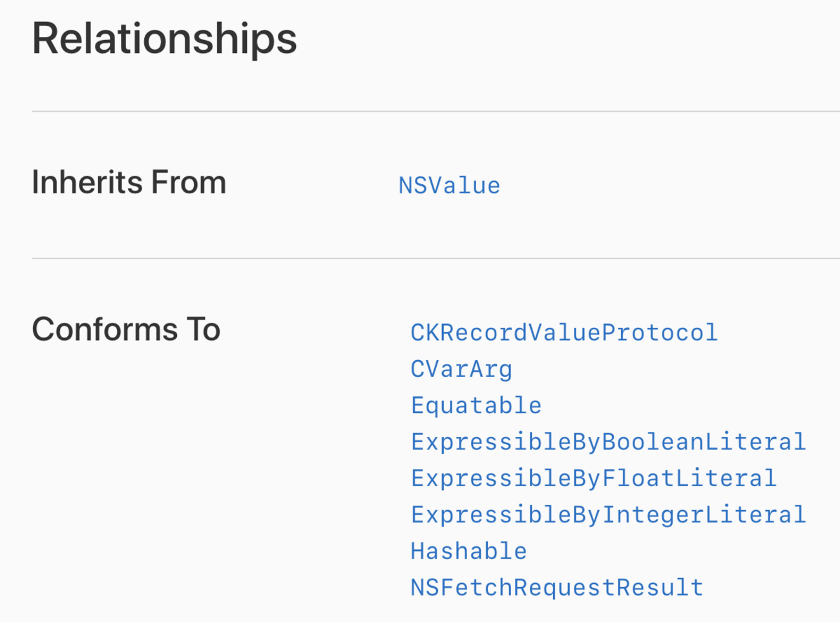Open the Hashable protocol link

pos(468,551)
